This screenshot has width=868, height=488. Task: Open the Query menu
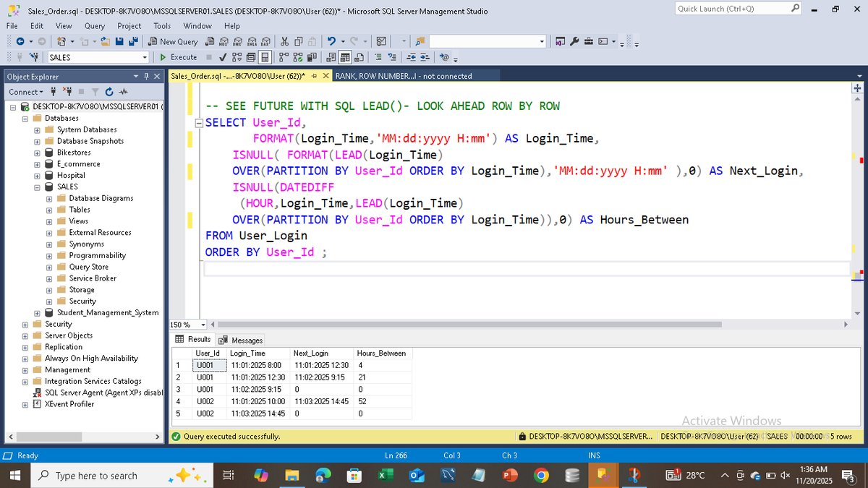[x=95, y=25]
